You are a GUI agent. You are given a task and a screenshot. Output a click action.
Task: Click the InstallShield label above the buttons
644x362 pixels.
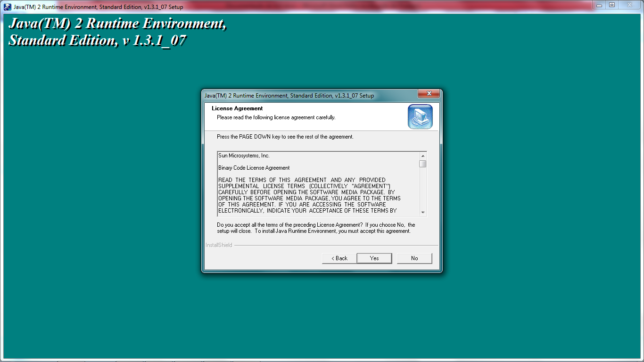[x=218, y=245]
